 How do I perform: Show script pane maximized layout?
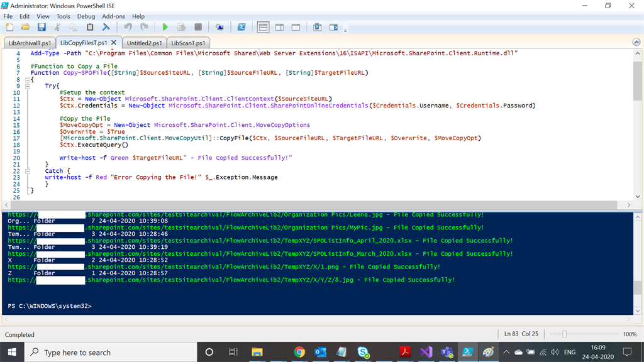(x=296, y=27)
